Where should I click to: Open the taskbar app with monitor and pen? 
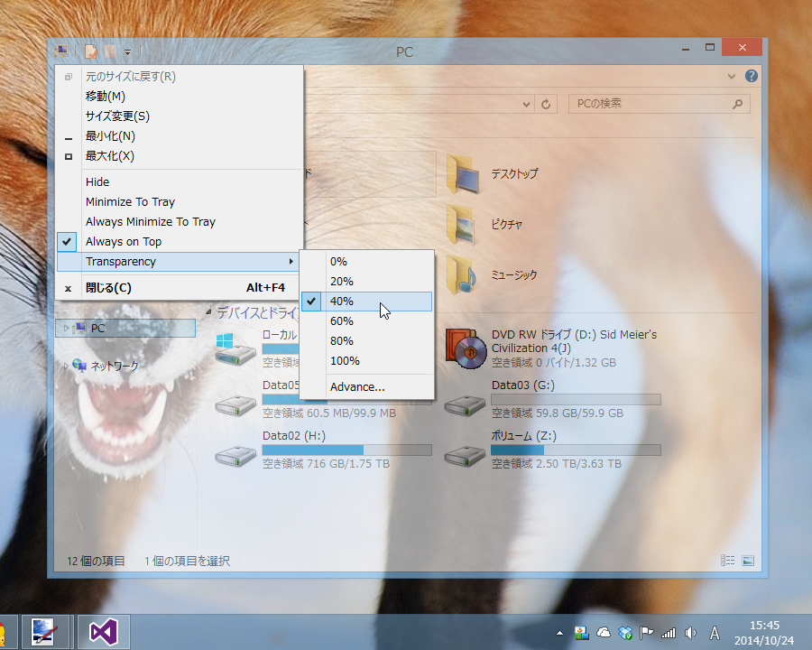click(43, 632)
